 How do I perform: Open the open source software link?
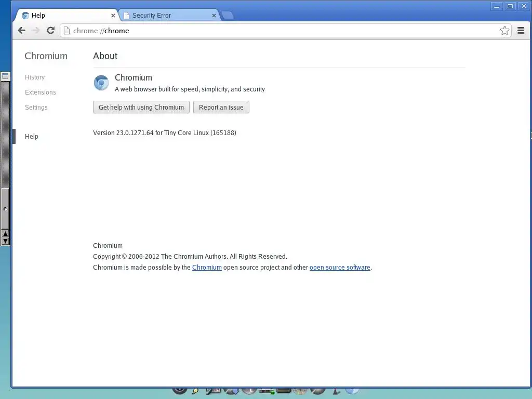click(x=340, y=268)
